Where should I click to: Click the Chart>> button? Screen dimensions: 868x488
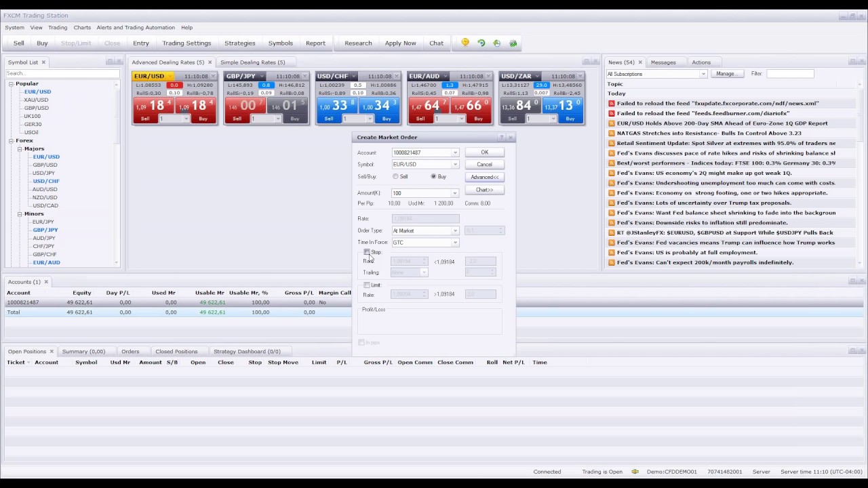click(484, 190)
